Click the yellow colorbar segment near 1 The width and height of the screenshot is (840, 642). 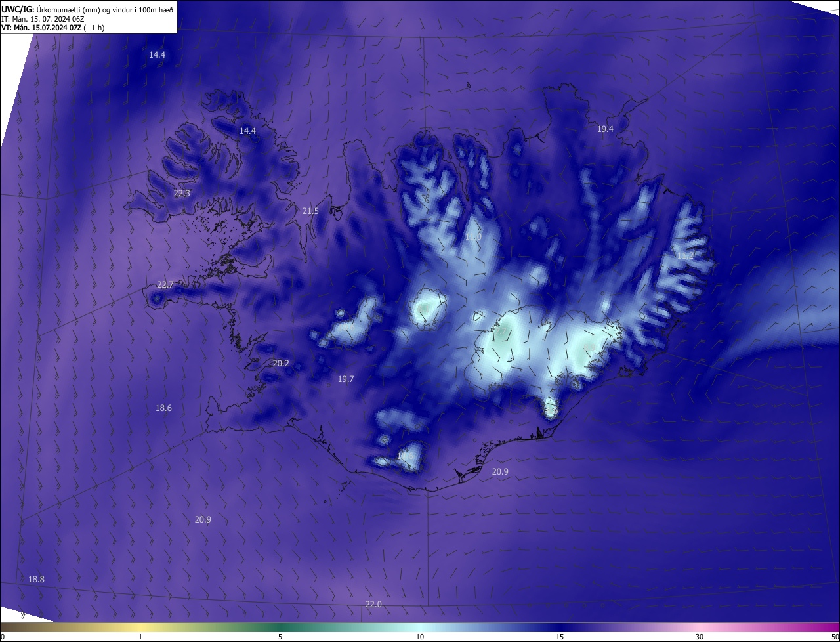[140, 628]
